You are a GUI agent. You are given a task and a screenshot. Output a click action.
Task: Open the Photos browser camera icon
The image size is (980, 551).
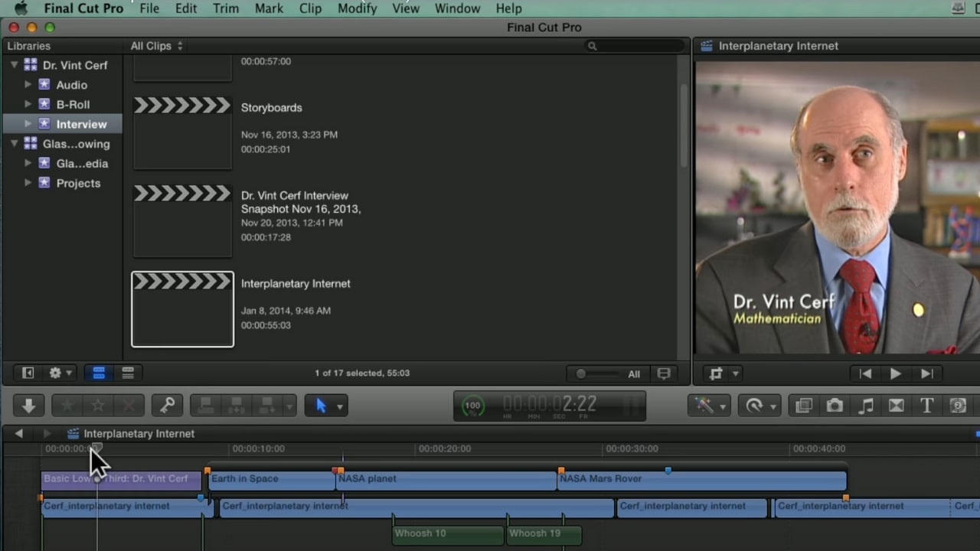tap(835, 406)
